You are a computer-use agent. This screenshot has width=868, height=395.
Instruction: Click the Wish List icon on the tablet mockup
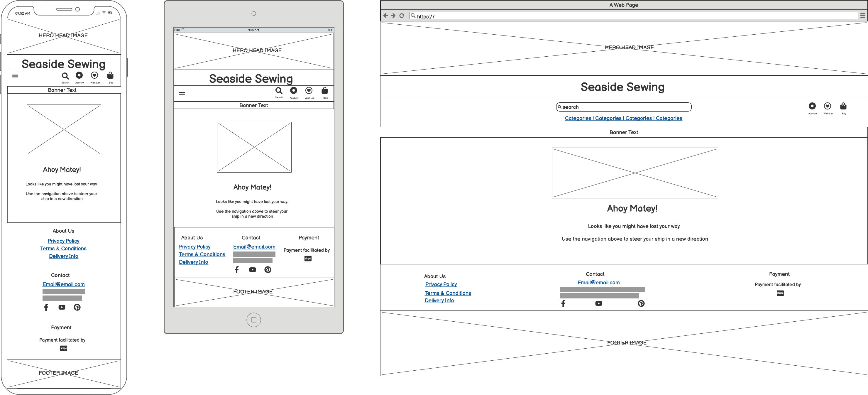309,91
